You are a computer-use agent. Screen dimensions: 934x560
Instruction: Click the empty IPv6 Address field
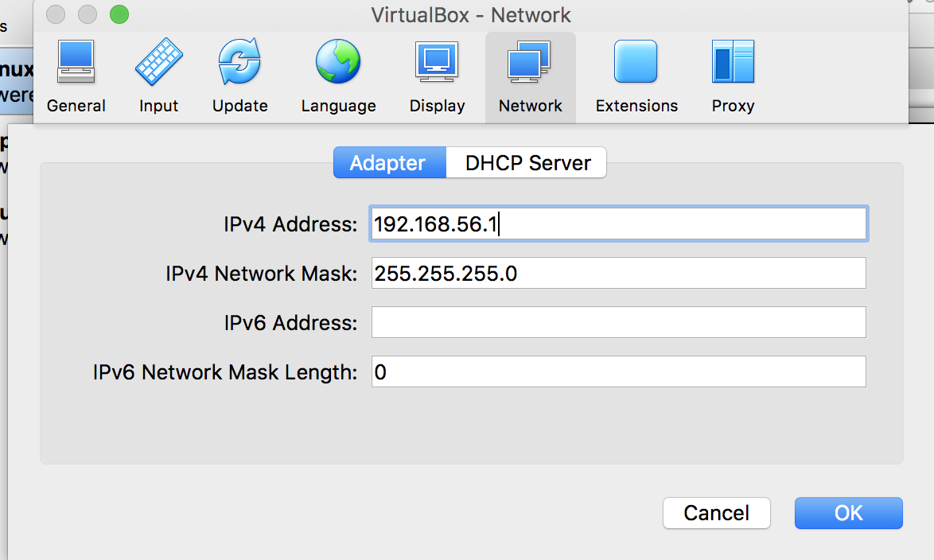[618, 322]
